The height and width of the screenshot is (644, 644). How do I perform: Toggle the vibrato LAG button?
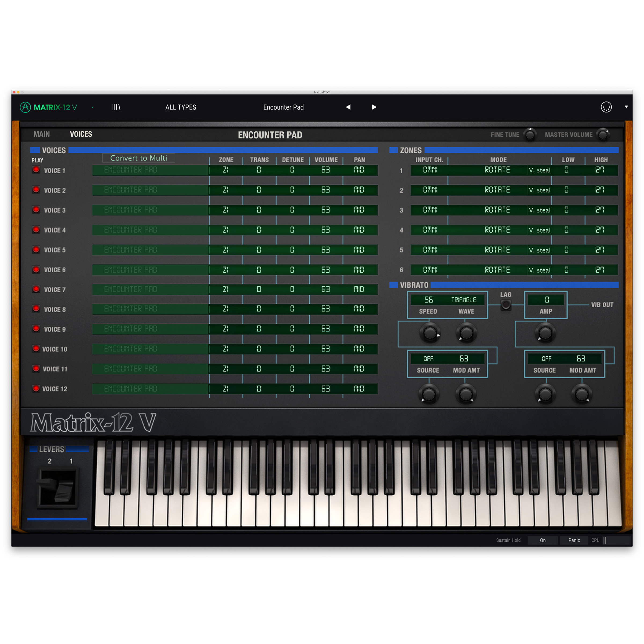tap(506, 304)
